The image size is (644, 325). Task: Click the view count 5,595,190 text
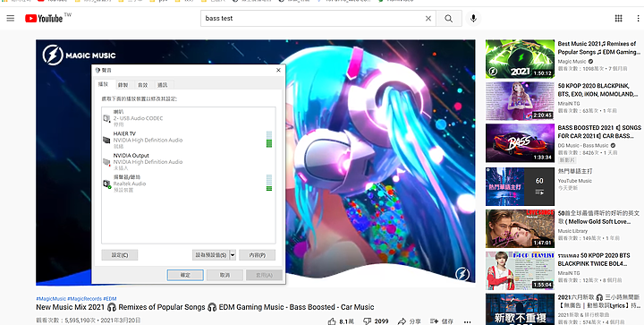click(66, 320)
